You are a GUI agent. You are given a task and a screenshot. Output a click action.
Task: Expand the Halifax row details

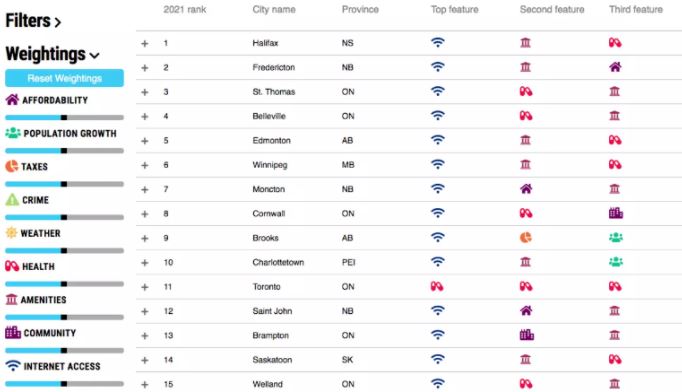tap(145, 44)
